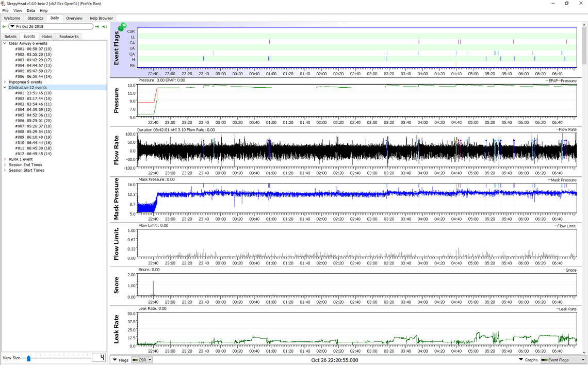Open the Flags drop-down arrow at bottom

point(115,360)
